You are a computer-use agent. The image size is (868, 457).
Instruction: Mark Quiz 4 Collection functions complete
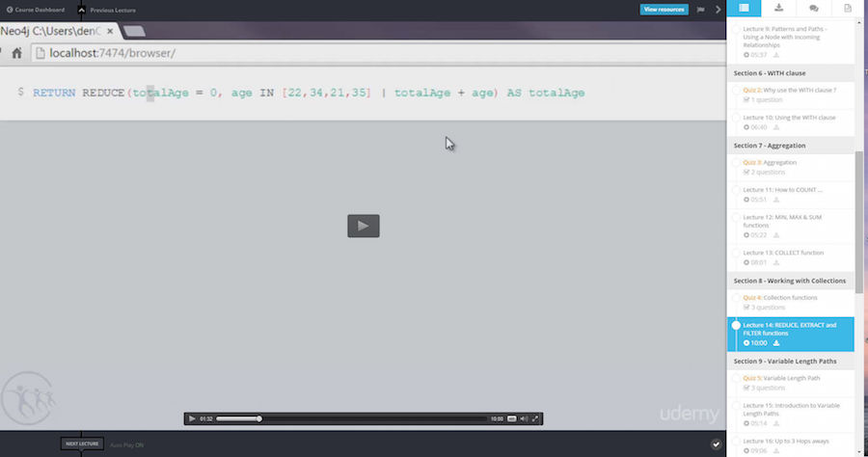[x=736, y=298]
